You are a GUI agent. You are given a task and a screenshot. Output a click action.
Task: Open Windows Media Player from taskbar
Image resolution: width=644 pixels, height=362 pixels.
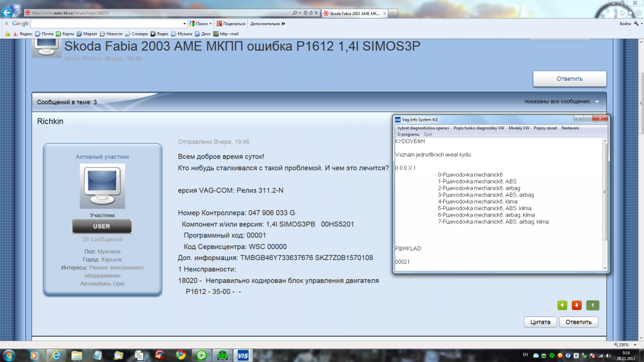coord(34,355)
